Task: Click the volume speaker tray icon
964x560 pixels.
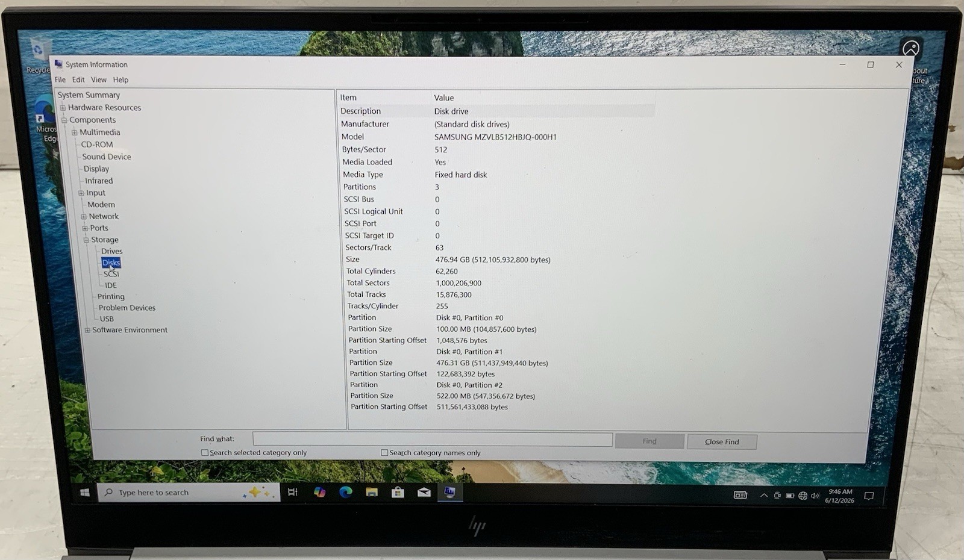Action: 815,496
